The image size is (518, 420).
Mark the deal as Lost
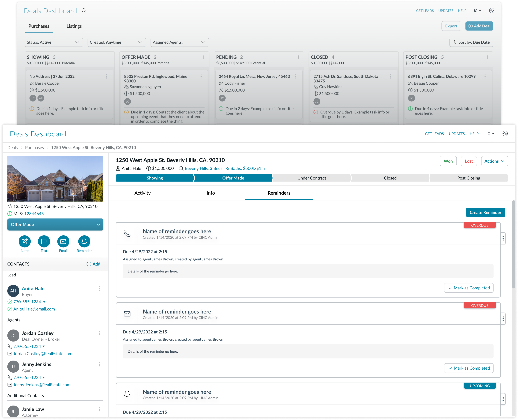pos(469,161)
